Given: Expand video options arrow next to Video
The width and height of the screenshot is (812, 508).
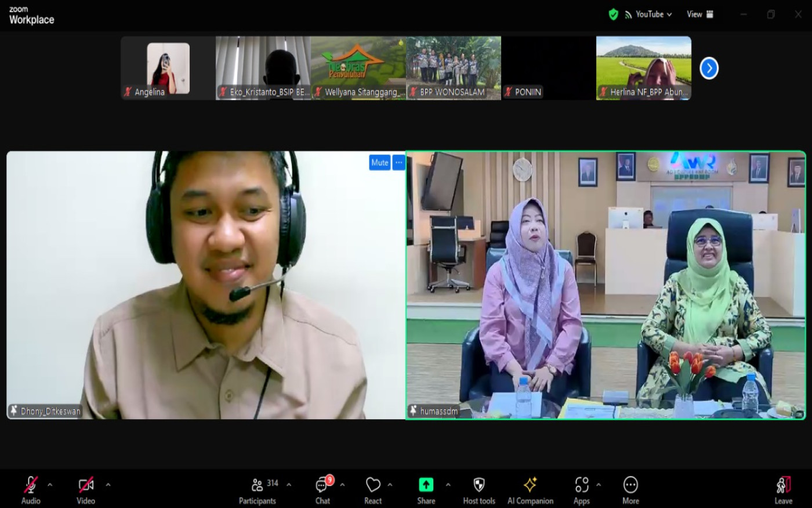Looking at the screenshot, I should pos(108,485).
